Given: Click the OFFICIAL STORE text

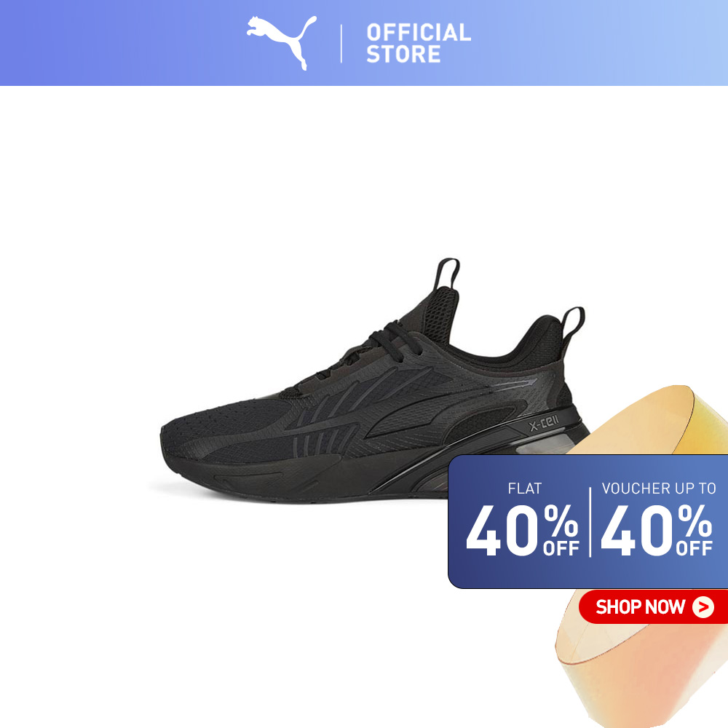Looking at the screenshot, I should coord(419,43).
